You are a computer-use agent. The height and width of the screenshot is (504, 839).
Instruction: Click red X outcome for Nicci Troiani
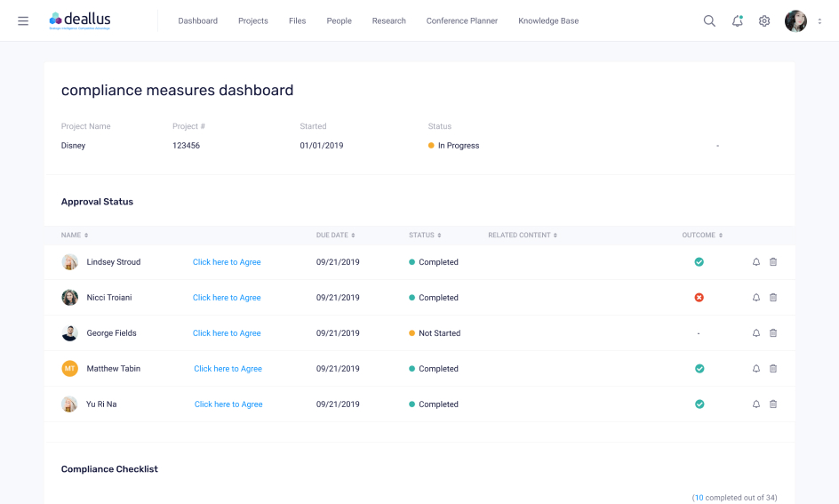tap(699, 298)
